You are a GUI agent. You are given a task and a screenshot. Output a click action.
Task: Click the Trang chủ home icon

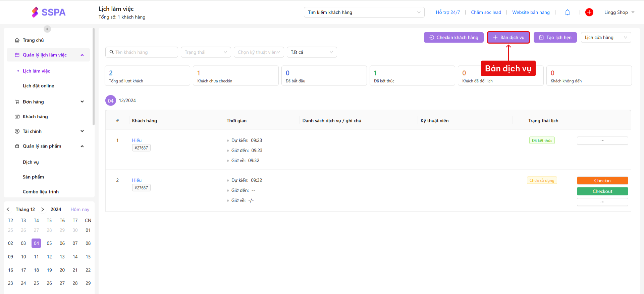point(17,40)
